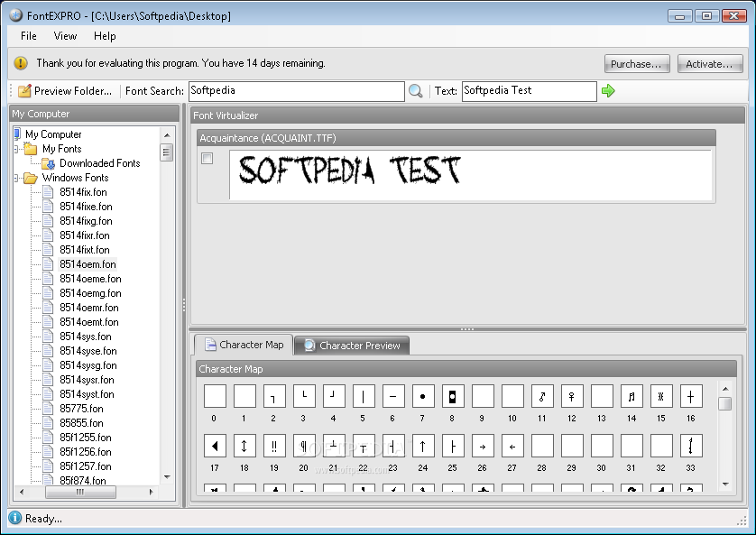
Task: Click character map cell number 11
Action: [x=542, y=397]
